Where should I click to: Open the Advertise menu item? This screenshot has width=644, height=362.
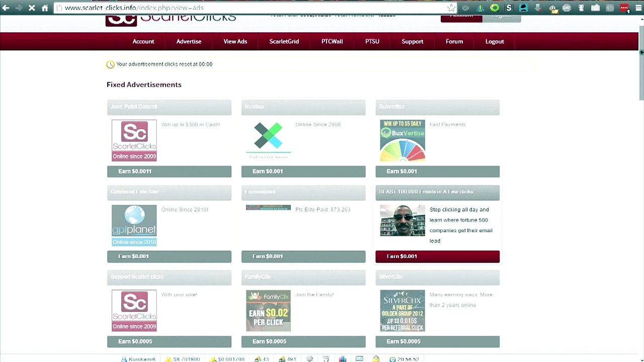tap(189, 42)
